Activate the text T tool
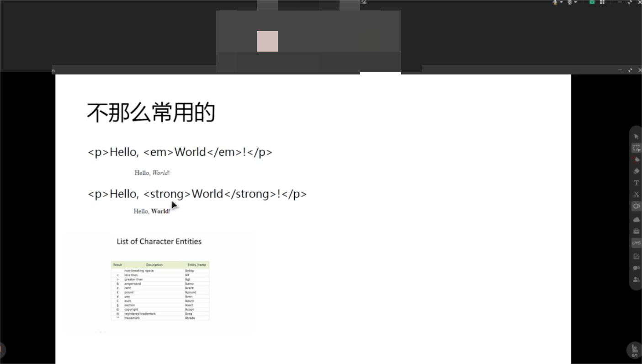The width and height of the screenshot is (642, 364). (636, 183)
